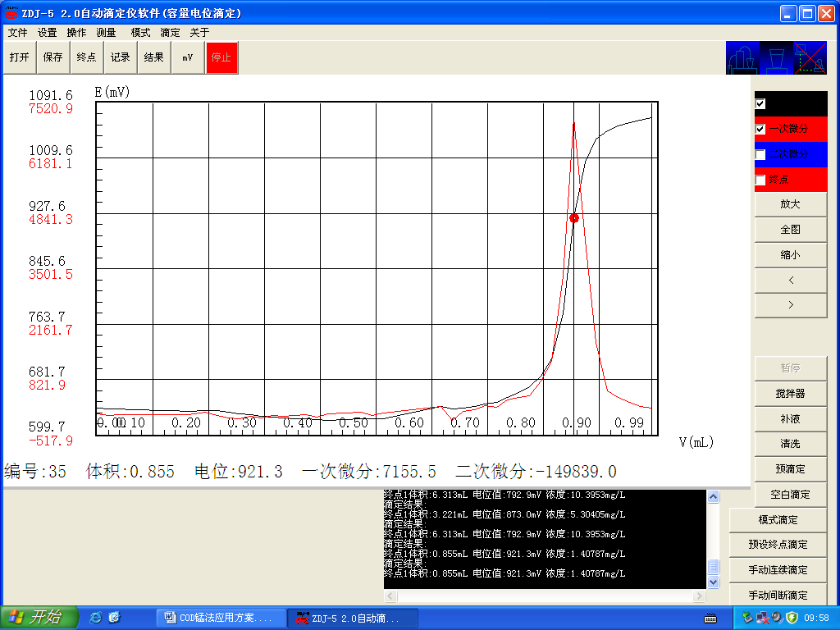Click the 放大 zoom in button
Screen dimensions: 840x630
[x=791, y=204]
